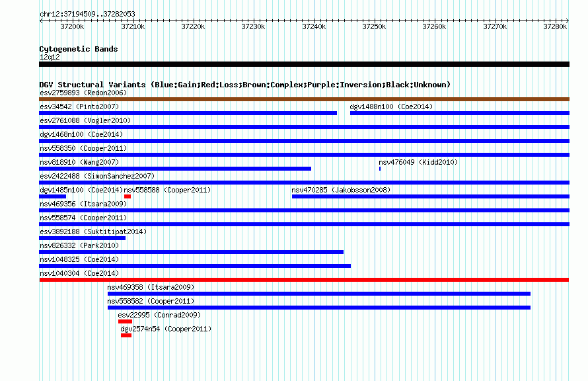Viewport: 588px width, 381px height.
Task: Click the 37230k ruler tick label
Action: 253,26
